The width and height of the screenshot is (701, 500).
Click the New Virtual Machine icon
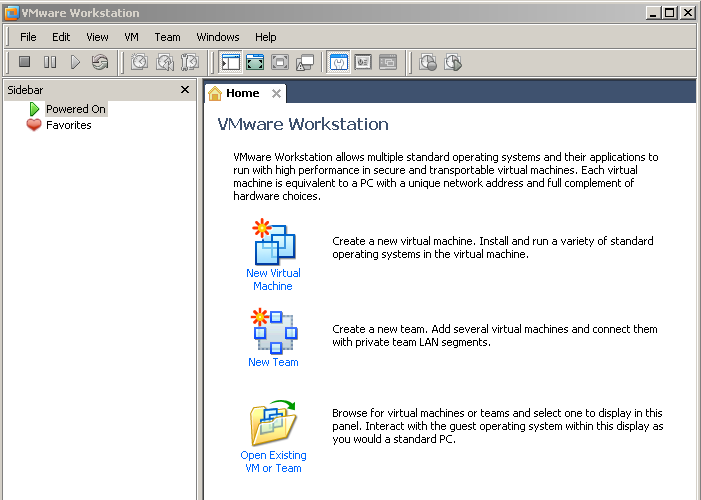coord(273,242)
